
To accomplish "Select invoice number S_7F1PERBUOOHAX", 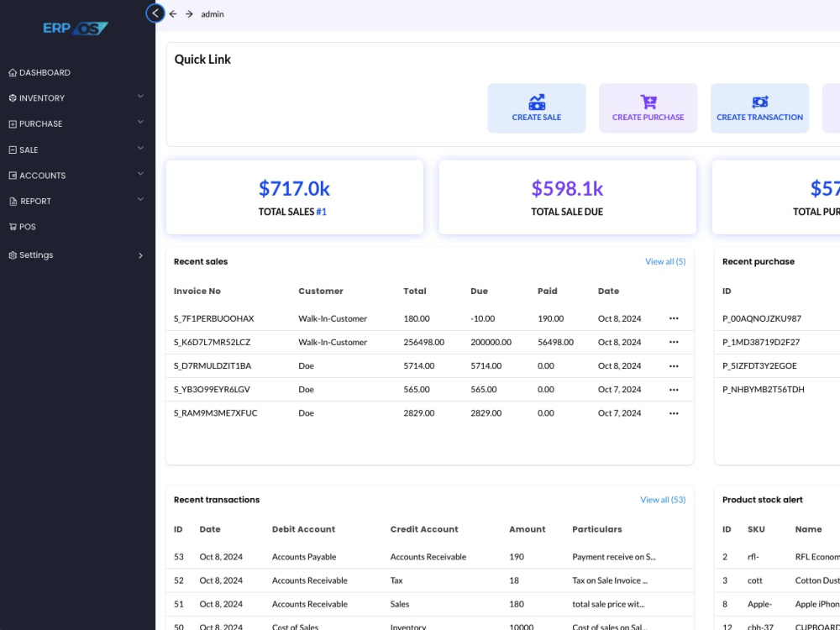I will tap(213, 318).
